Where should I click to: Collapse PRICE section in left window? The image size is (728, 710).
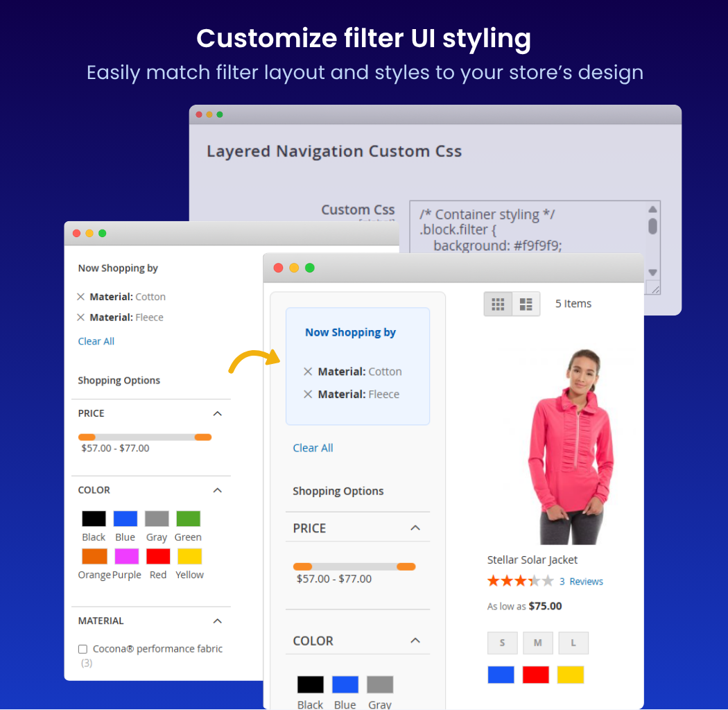point(217,413)
